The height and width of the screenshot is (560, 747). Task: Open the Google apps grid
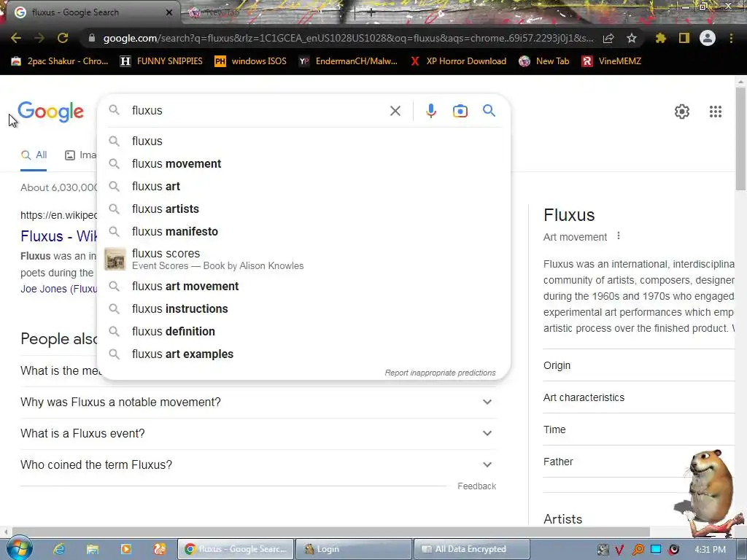(x=715, y=112)
